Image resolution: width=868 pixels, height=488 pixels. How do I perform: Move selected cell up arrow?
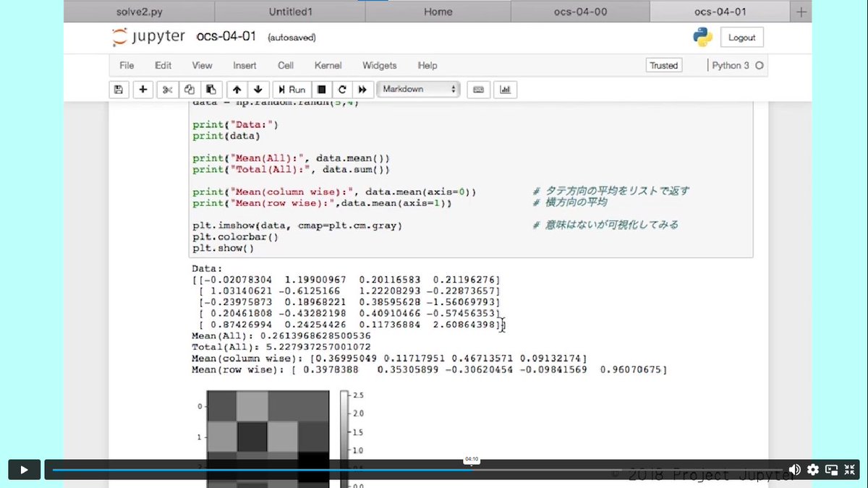(x=237, y=90)
